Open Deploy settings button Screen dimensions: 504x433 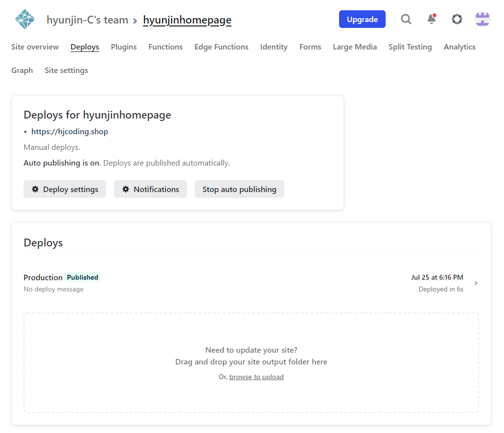click(x=65, y=189)
